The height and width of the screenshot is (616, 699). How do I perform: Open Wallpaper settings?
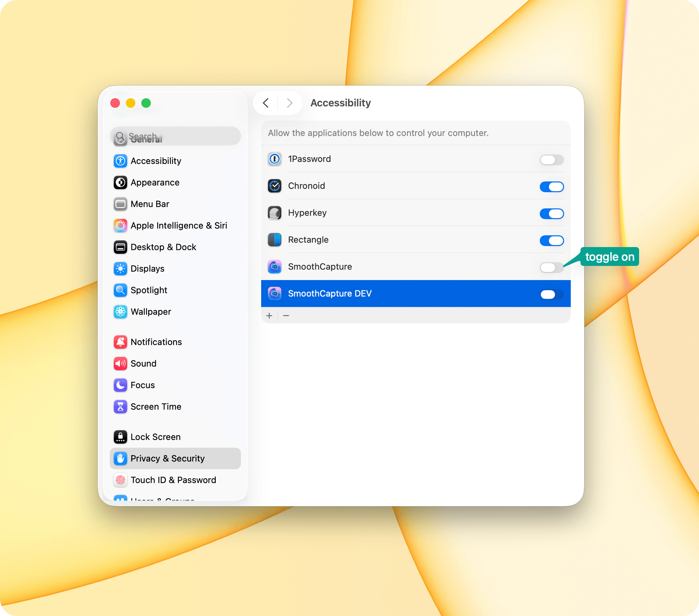[x=175, y=312]
